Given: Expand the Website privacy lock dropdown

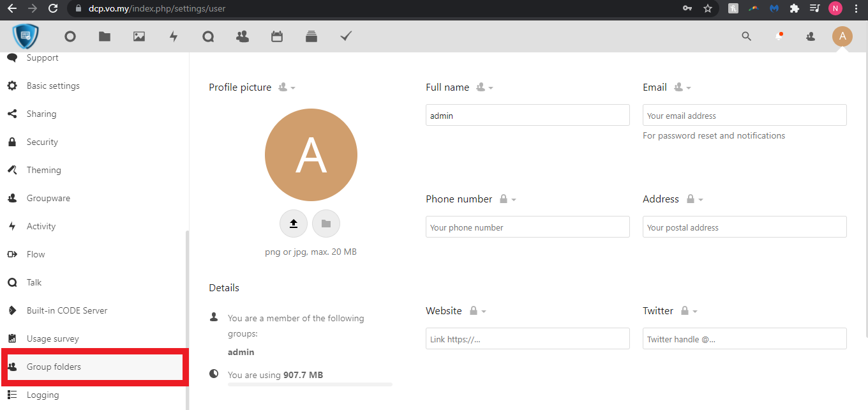Looking at the screenshot, I should [477, 311].
